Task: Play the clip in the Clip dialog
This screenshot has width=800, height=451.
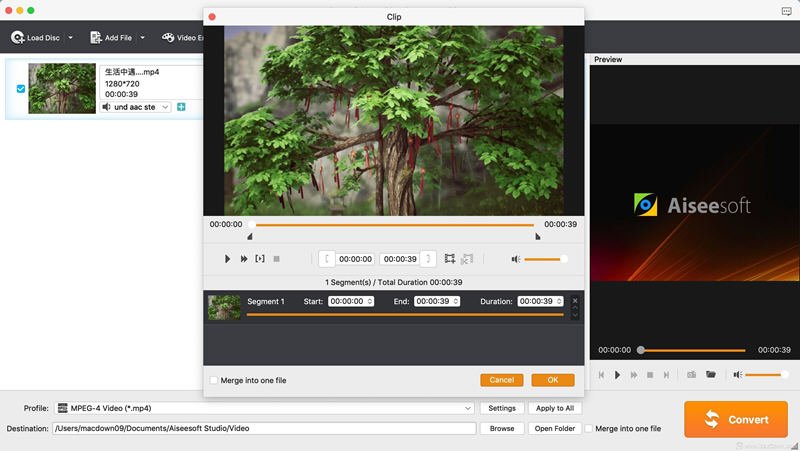Action: point(228,259)
